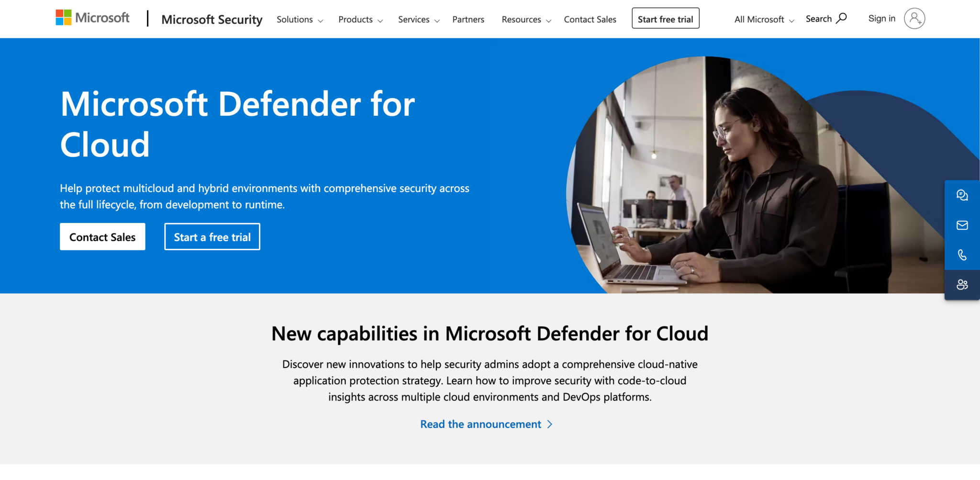Click the Contact Sales hero button

(x=102, y=236)
